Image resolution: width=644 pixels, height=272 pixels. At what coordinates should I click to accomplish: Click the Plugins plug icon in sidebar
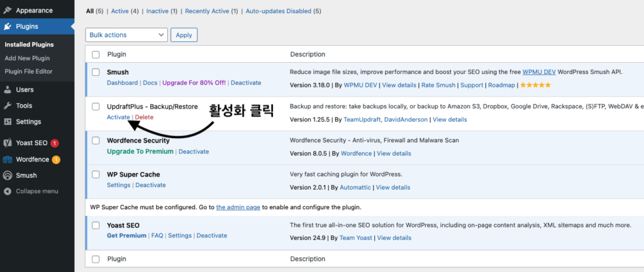[x=8, y=26]
